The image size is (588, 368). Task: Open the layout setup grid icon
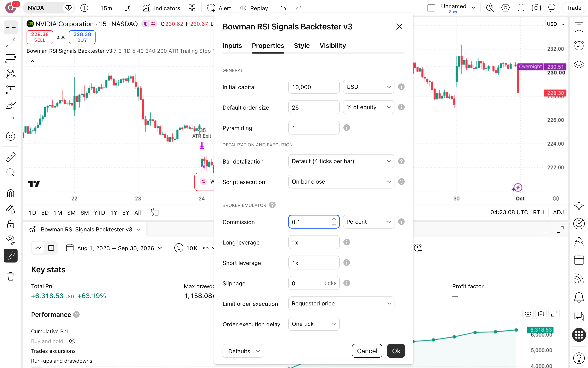click(x=192, y=8)
